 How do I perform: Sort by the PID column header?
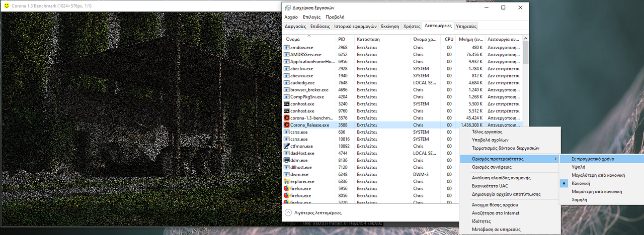pyautogui.click(x=345, y=39)
